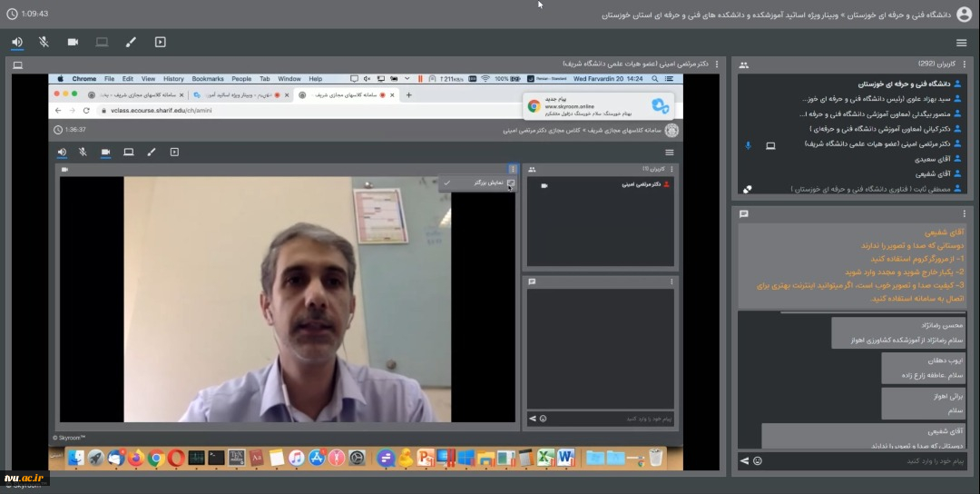Select user دانشگاه فنی و حرفه ای خوزستان in list
980x494 pixels.
(x=904, y=84)
